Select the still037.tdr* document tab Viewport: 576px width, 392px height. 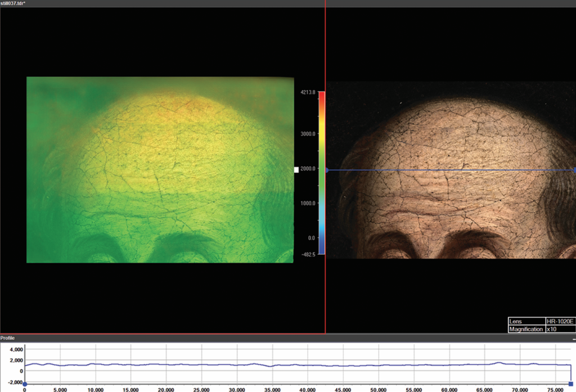tap(13, 3)
